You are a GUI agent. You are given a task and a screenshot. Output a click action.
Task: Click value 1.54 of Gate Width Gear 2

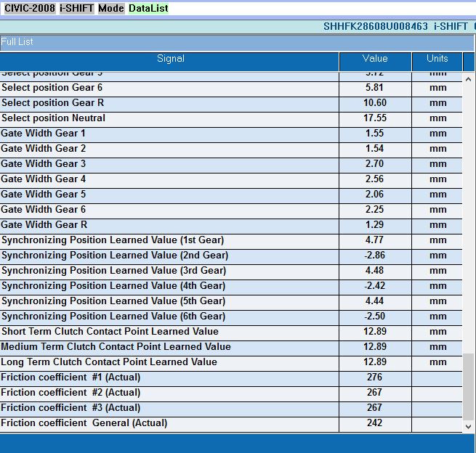(374, 148)
